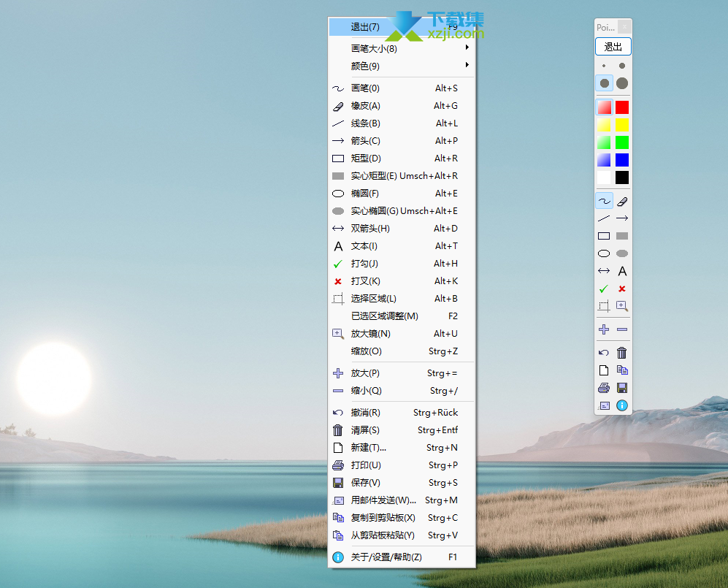Choose 实心矩型(E) in the context menu

pyautogui.click(x=402, y=176)
